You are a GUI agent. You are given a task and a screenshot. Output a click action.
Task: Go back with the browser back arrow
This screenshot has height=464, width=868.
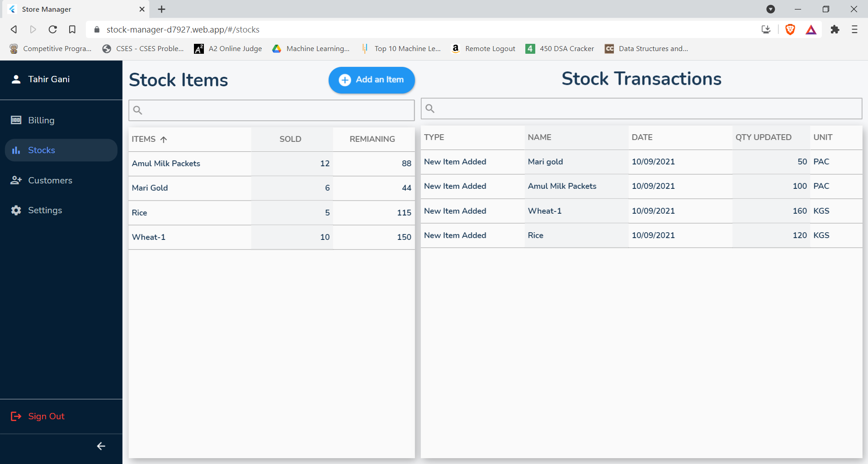(14, 29)
